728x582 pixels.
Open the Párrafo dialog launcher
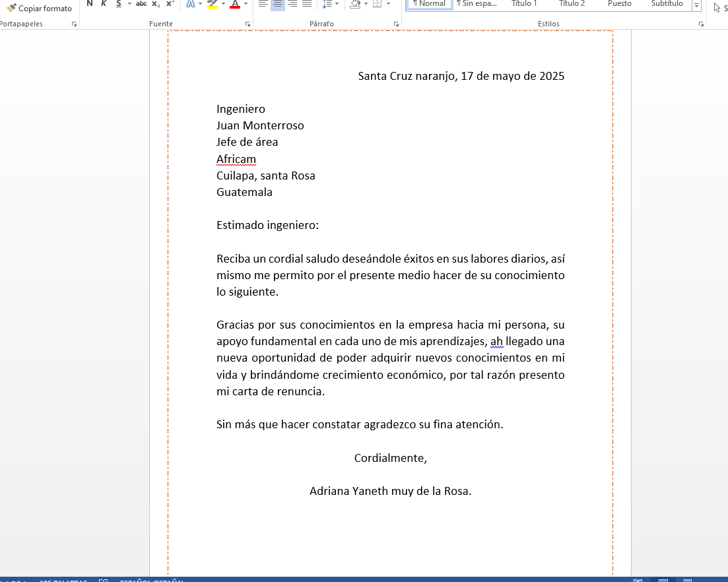tap(396, 24)
